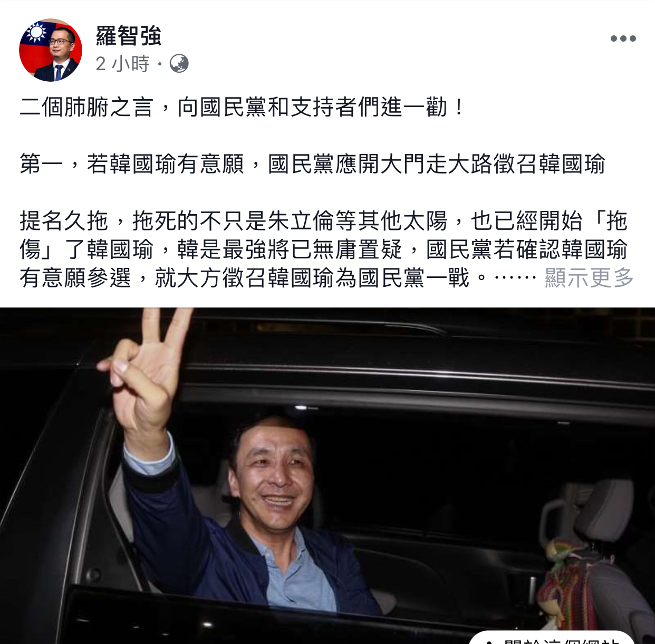Open the 羅智強 profile name link
This screenshot has width=655, height=644.
(128, 36)
